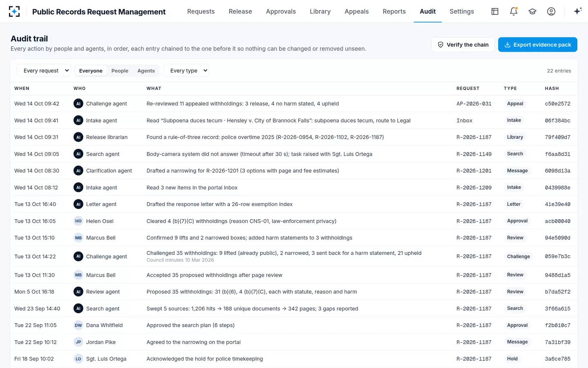Open the Settings tab
This screenshot has height=368, width=588.
click(462, 11)
